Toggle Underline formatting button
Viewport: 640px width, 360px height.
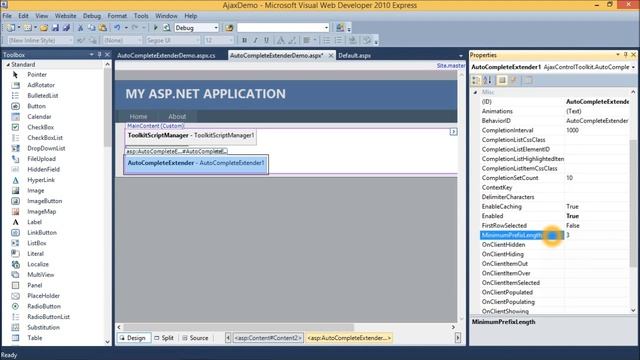(266, 40)
